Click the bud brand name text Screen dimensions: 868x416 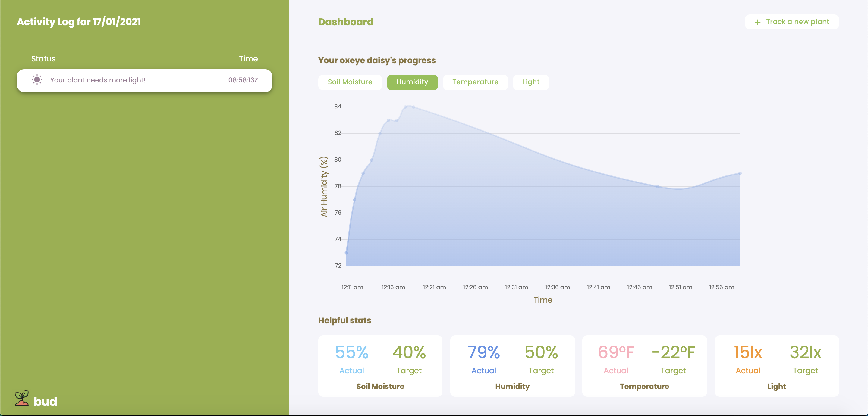pos(46,402)
